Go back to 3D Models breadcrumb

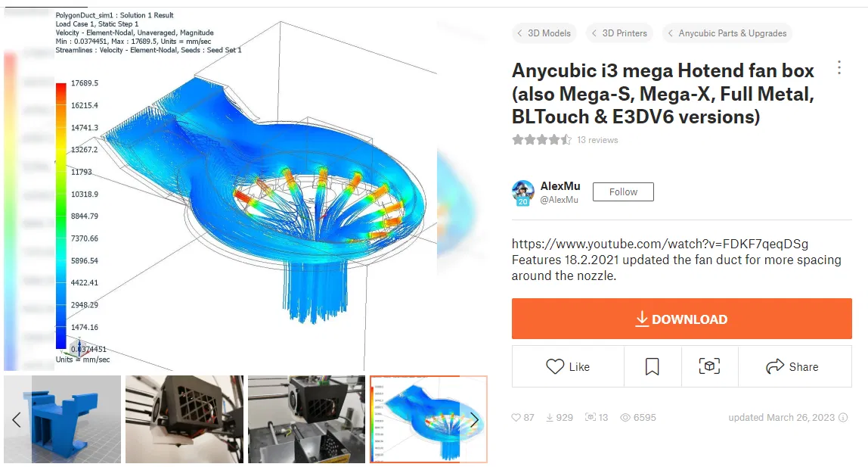(544, 33)
